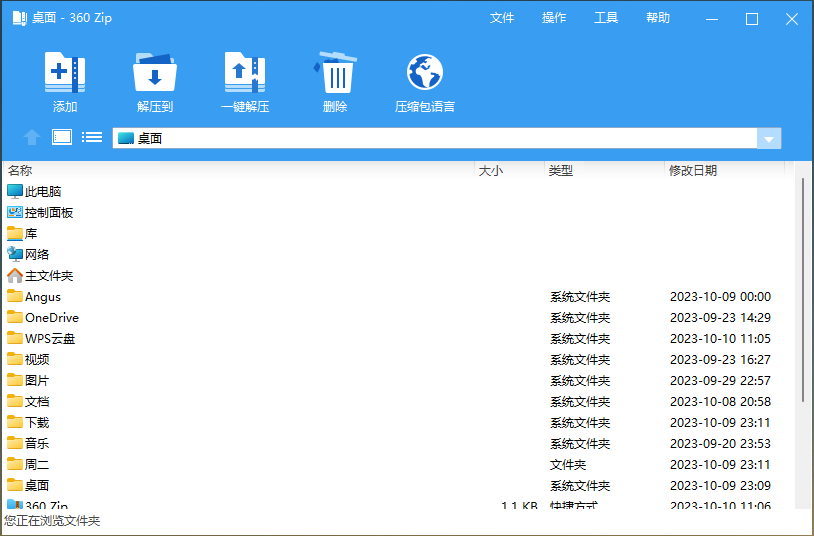
Task: Click date 2023-09-20 23:53 of 音乐
Action: [720, 444]
